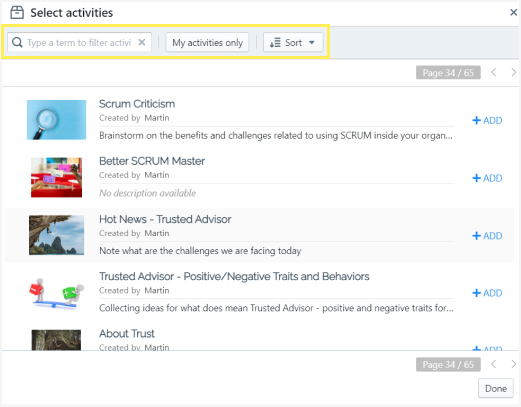
Task: Open the About Trust title
Action: pyautogui.click(x=127, y=334)
